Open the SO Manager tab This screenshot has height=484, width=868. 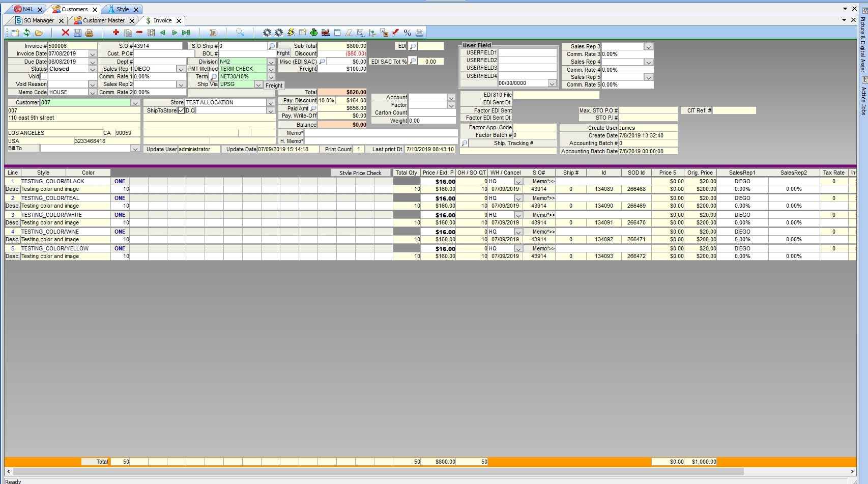[39, 20]
